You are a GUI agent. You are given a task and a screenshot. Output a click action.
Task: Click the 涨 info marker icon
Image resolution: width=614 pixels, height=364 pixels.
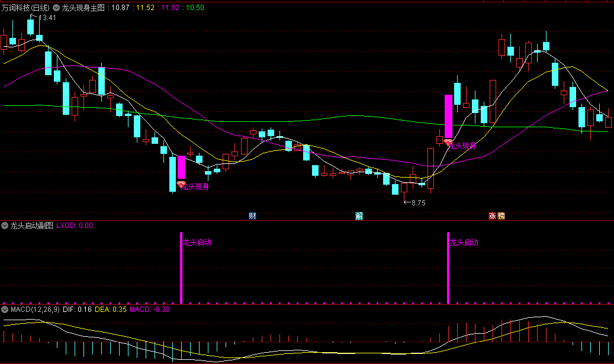pos(492,215)
